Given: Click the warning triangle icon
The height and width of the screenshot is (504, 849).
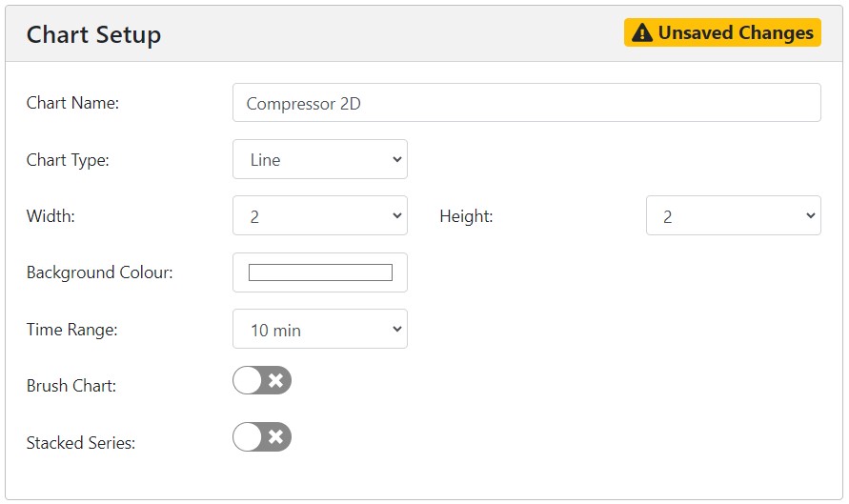Looking at the screenshot, I should click(641, 33).
